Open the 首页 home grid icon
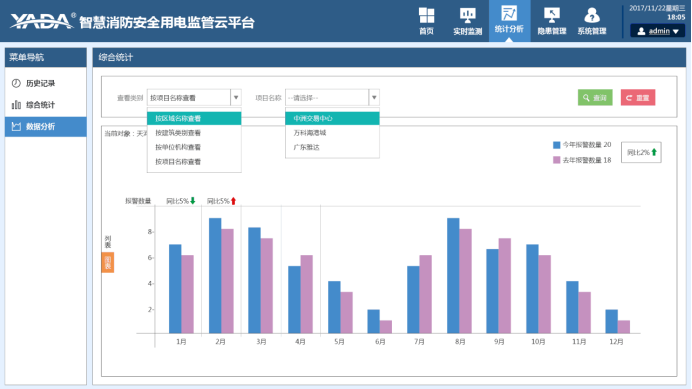The width and height of the screenshot is (692, 389). tap(426, 16)
